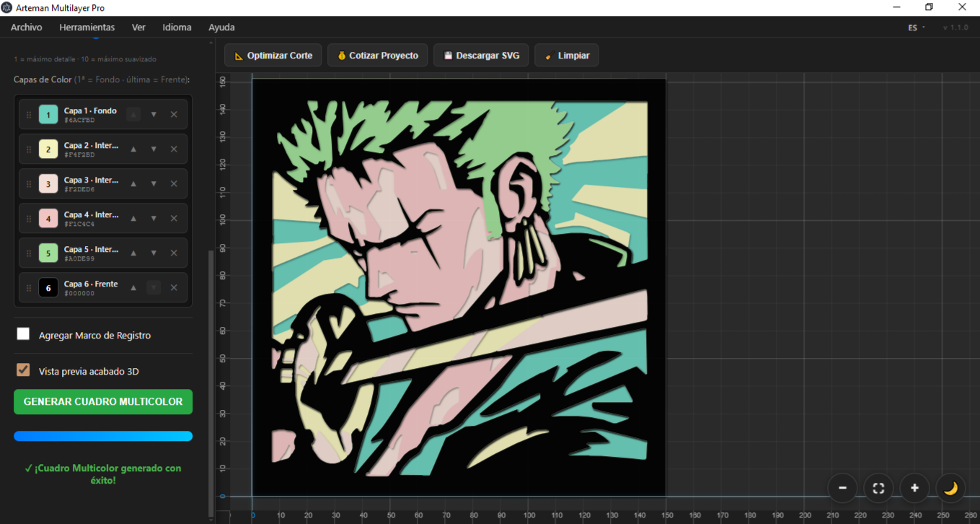Click the 'v 1.1.0' version label
Image resolution: width=980 pixels, height=524 pixels.
(x=955, y=27)
